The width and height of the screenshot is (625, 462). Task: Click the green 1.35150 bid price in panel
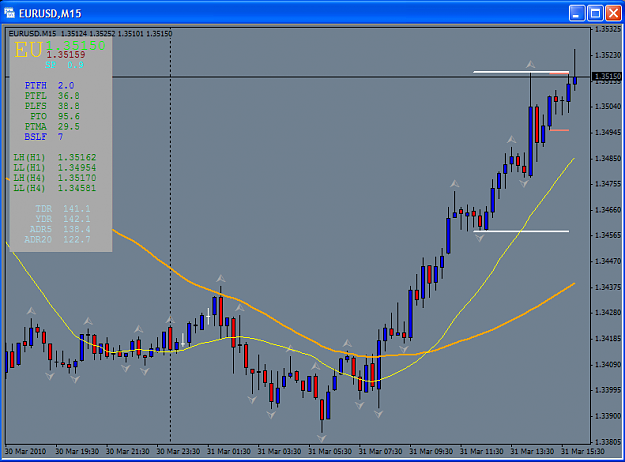click(76, 45)
